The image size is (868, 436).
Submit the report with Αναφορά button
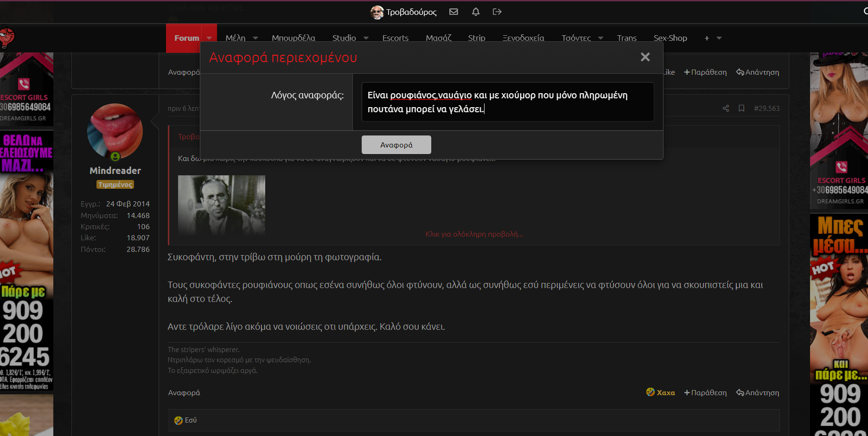(396, 145)
